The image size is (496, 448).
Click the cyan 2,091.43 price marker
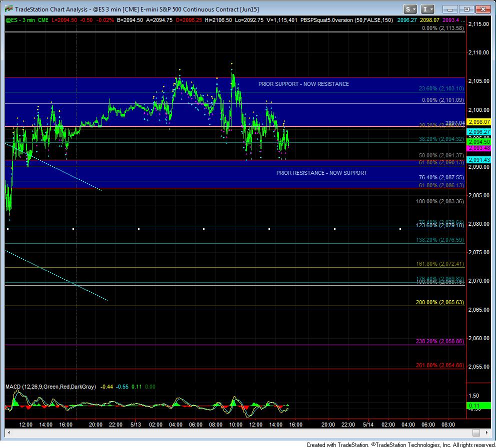479,160
